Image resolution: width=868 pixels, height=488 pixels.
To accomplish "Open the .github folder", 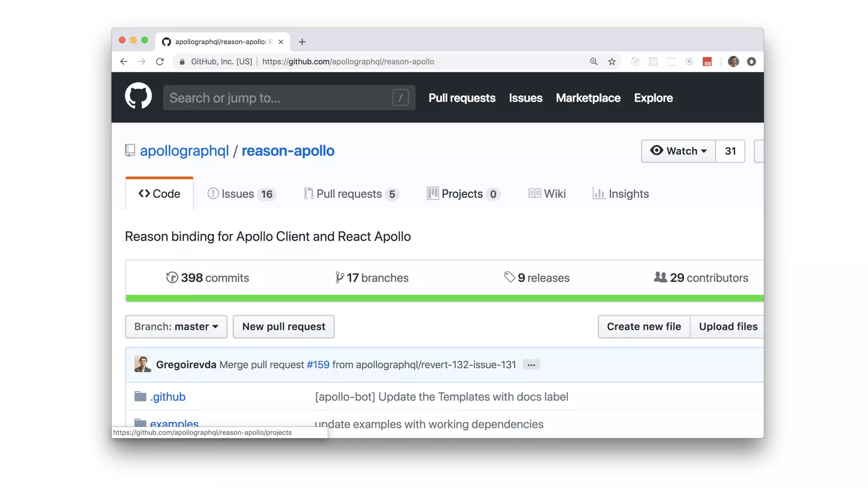I will click(x=168, y=397).
